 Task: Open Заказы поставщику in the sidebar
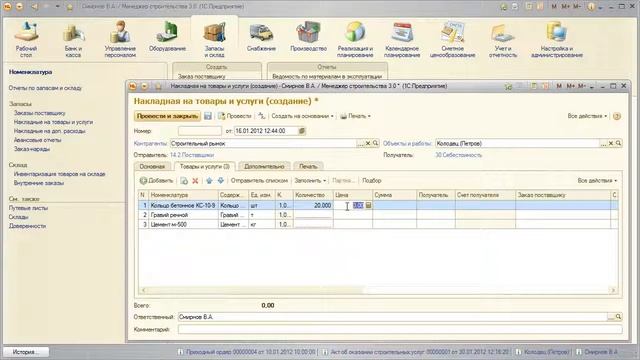[40, 113]
